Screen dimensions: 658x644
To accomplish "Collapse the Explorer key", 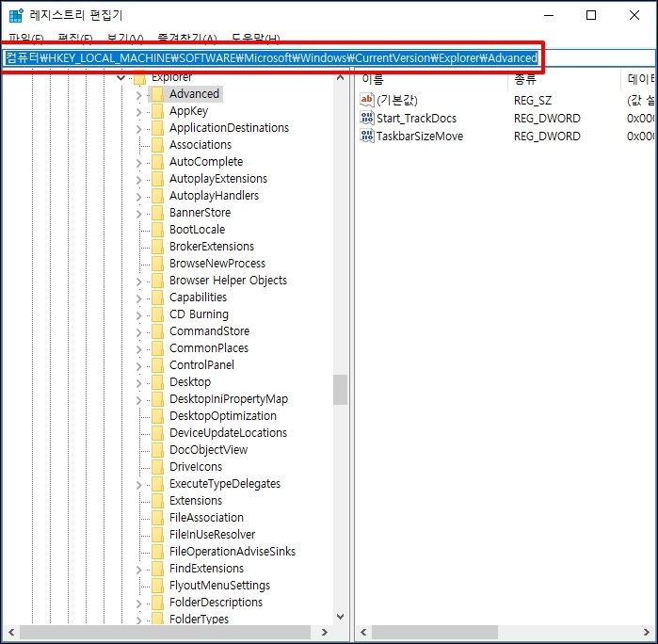I will click(120, 77).
